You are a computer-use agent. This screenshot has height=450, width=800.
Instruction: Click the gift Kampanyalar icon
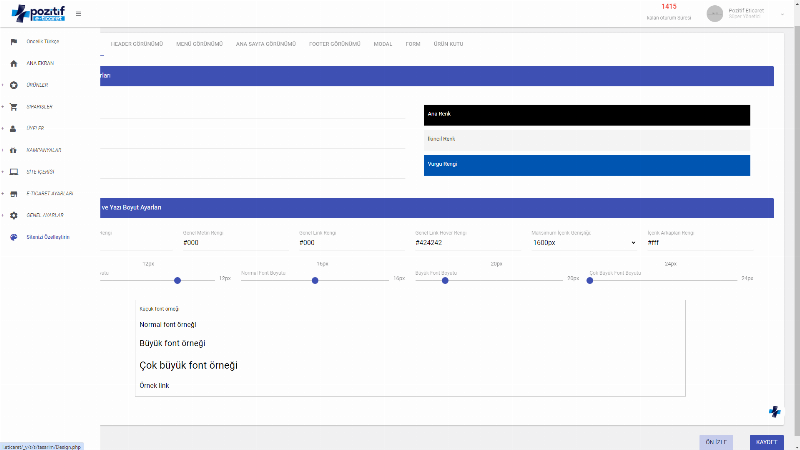tap(14, 150)
